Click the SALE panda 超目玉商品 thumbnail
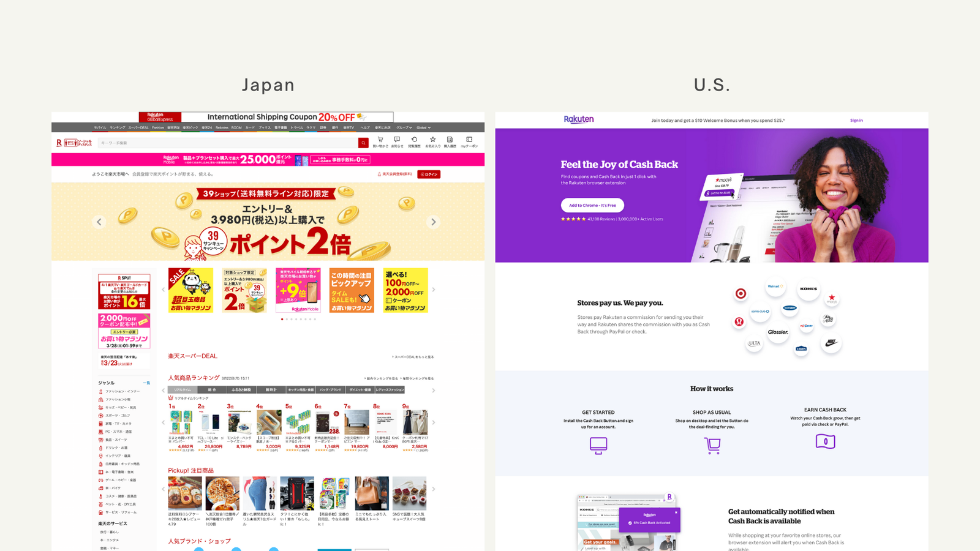The width and height of the screenshot is (980, 551). click(x=190, y=290)
